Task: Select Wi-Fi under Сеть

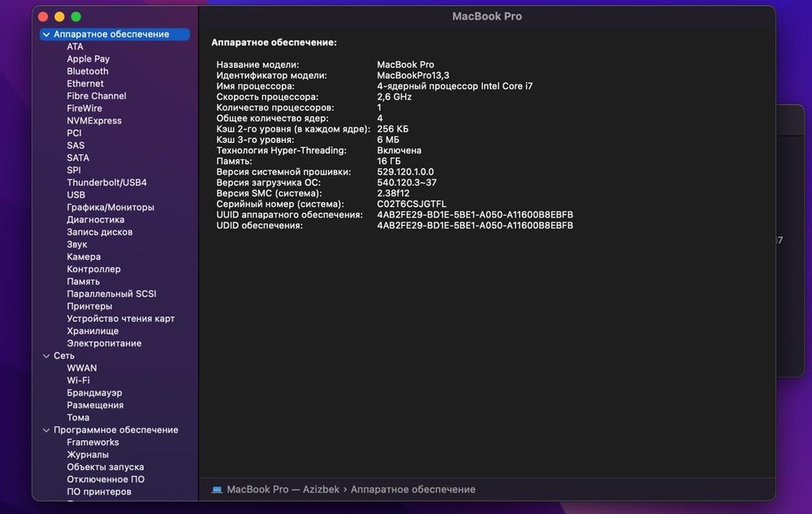Action: pos(78,381)
